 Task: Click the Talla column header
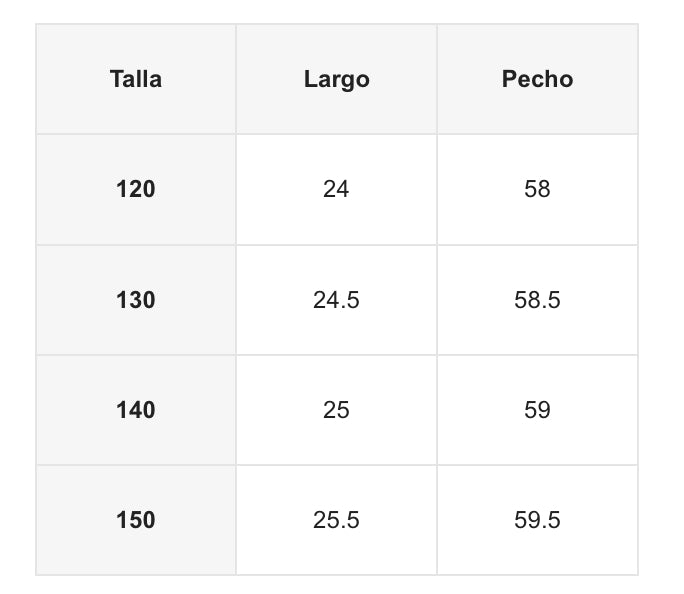pyautogui.click(x=136, y=80)
